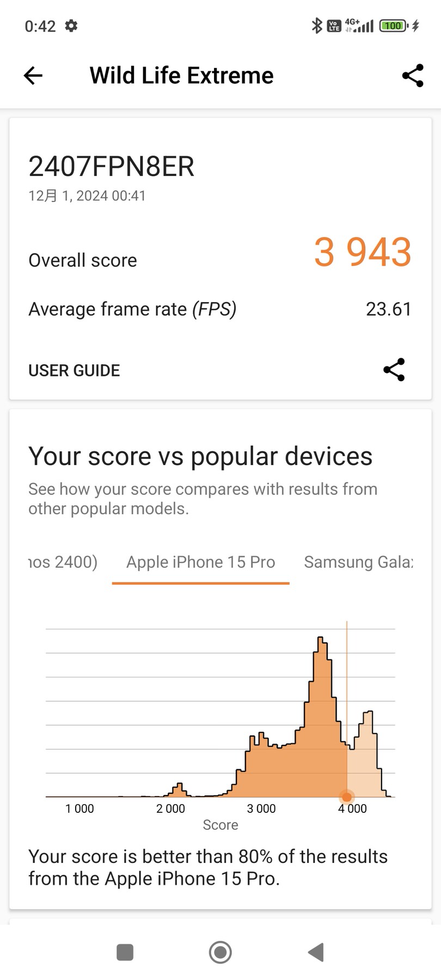This screenshot has height=980, width=441.
Task: Switch to the Exynos 2400 tab
Action: [x=63, y=562]
